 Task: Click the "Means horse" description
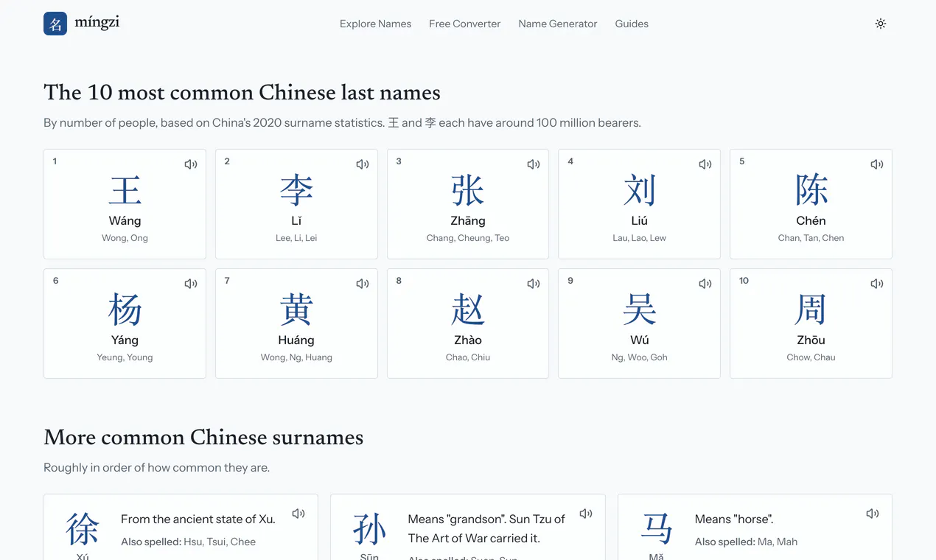point(734,519)
